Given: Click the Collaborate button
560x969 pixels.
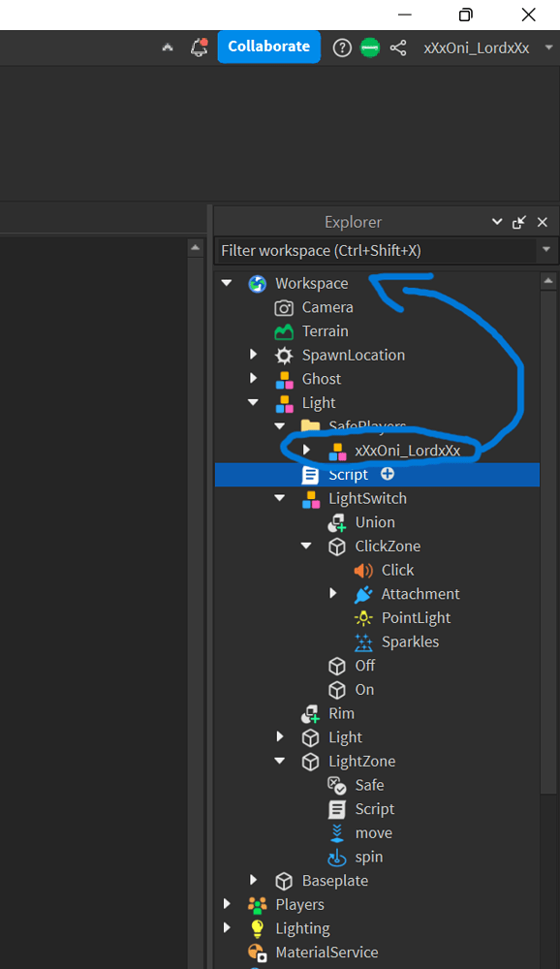Looking at the screenshot, I should tap(269, 47).
